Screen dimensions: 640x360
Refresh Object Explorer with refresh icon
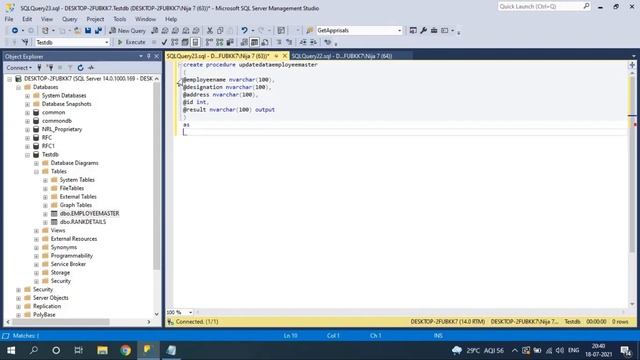80,68
